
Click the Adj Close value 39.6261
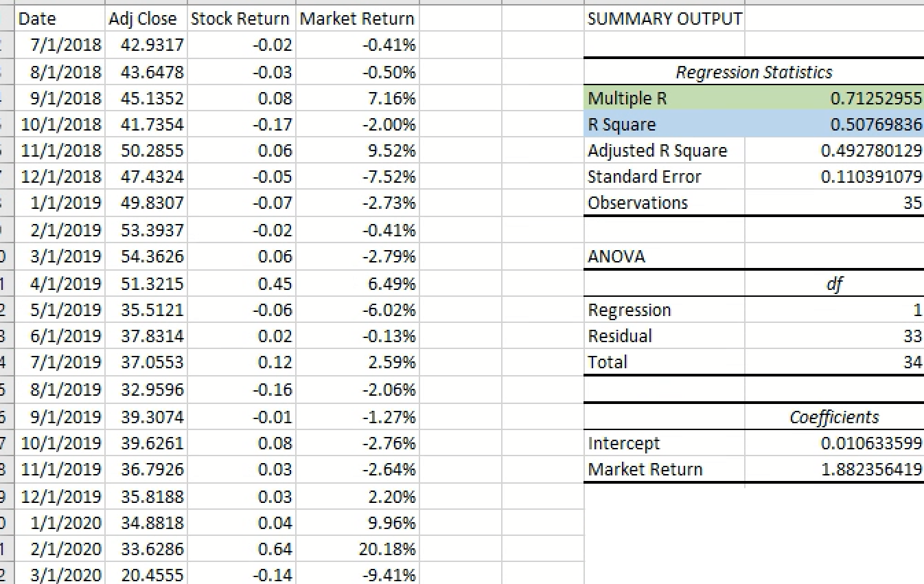click(x=146, y=443)
